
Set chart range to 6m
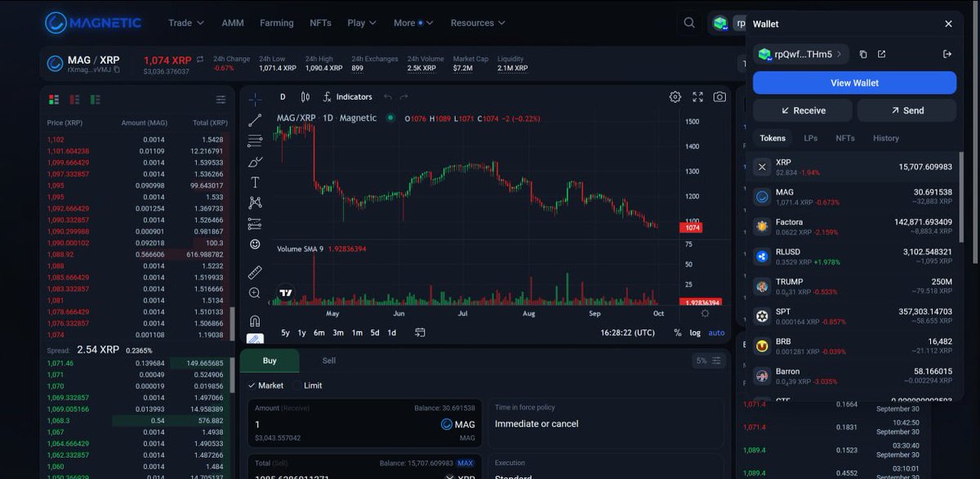[x=318, y=333]
